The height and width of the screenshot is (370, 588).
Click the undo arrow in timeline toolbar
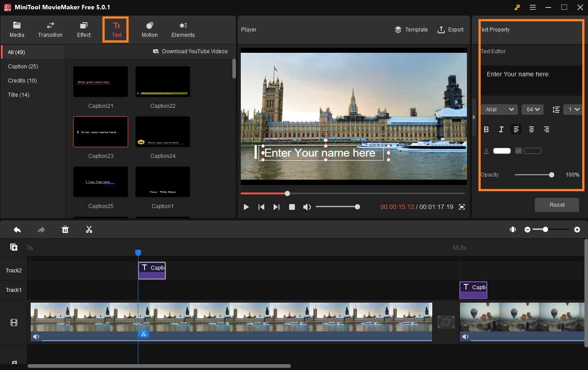(x=17, y=229)
